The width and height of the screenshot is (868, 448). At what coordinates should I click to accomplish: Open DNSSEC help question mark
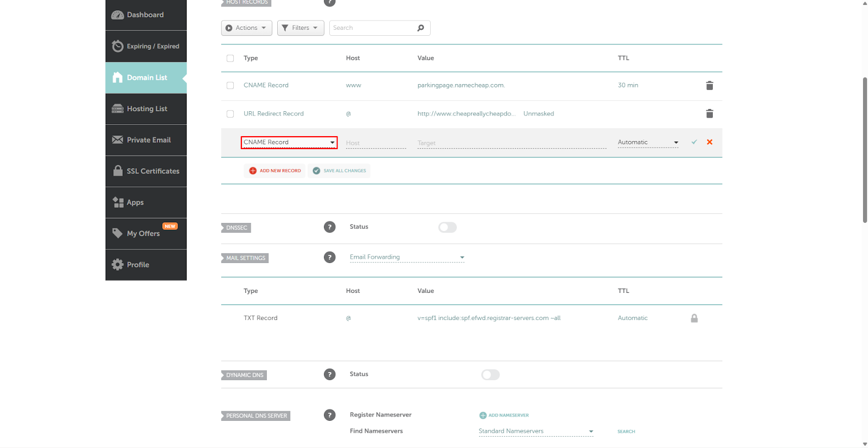[x=329, y=227]
